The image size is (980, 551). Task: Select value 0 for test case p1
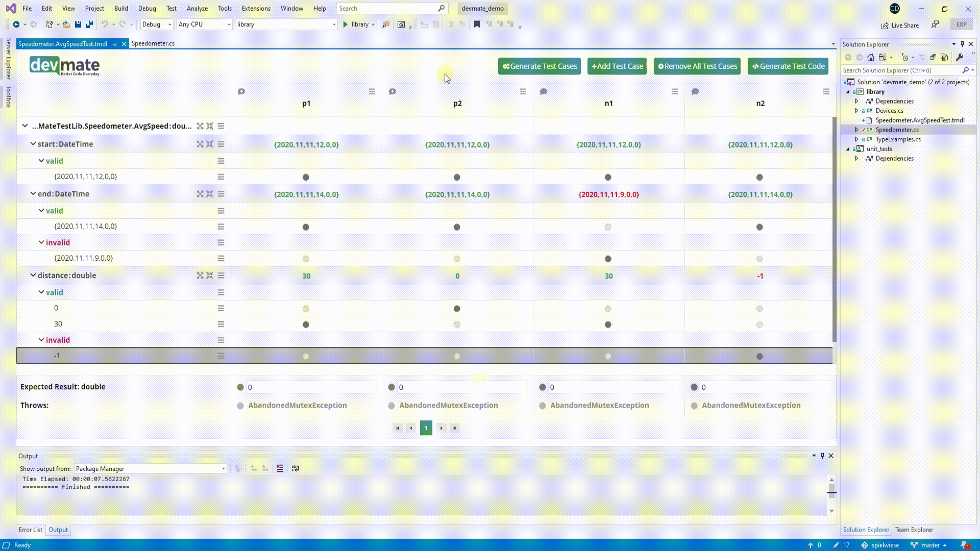(306, 309)
